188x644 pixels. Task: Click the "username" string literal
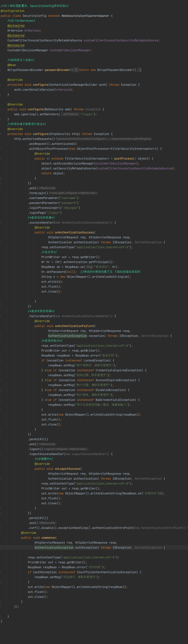click(68, 198)
